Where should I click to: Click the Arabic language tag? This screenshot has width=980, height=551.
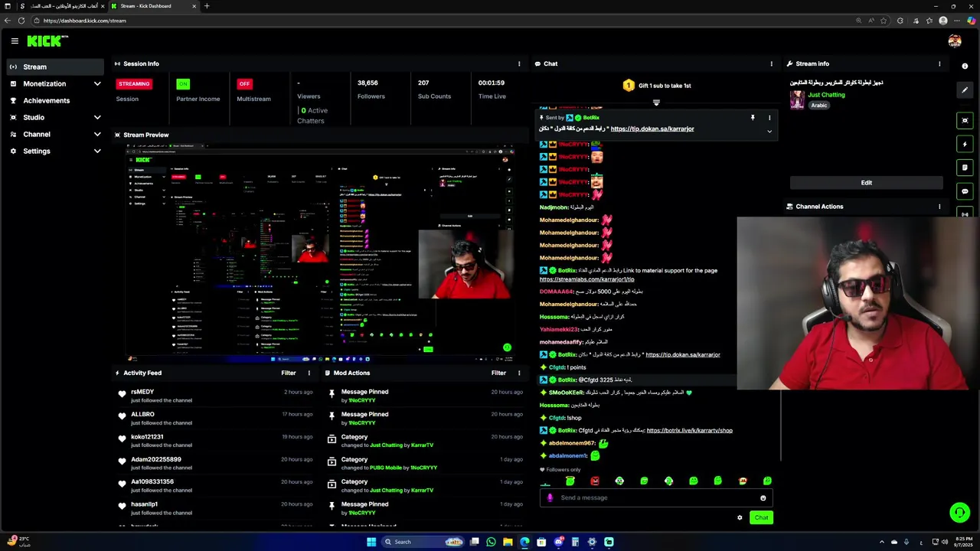coord(818,106)
